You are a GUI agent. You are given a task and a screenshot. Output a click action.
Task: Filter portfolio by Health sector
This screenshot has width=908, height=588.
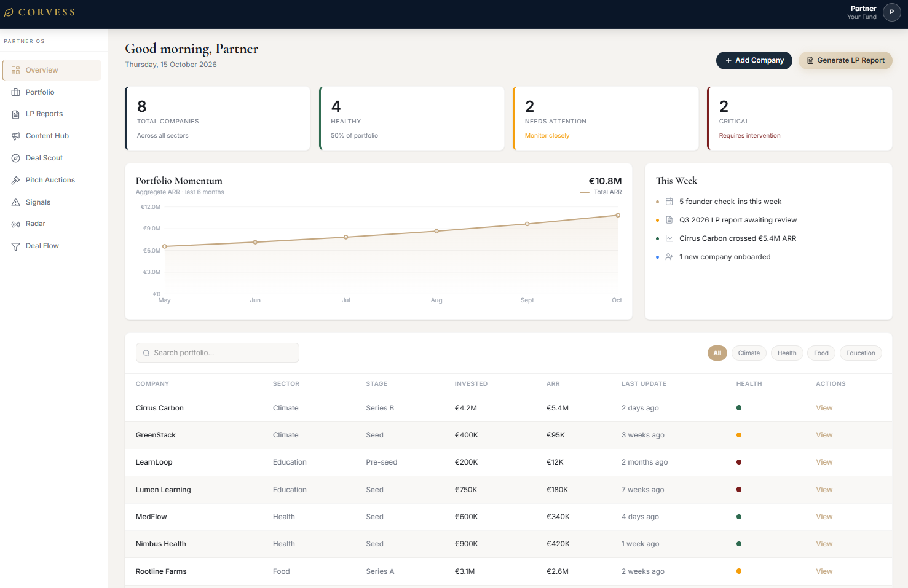point(787,353)
